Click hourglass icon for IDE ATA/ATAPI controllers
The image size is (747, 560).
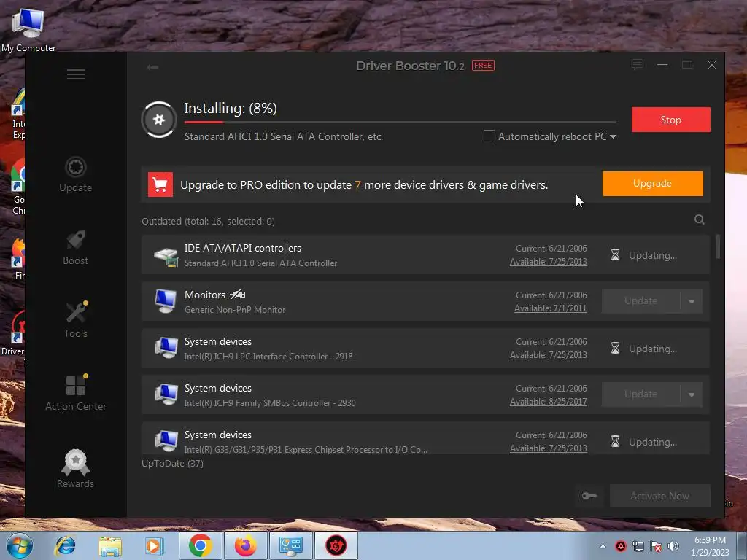point(615,254)
